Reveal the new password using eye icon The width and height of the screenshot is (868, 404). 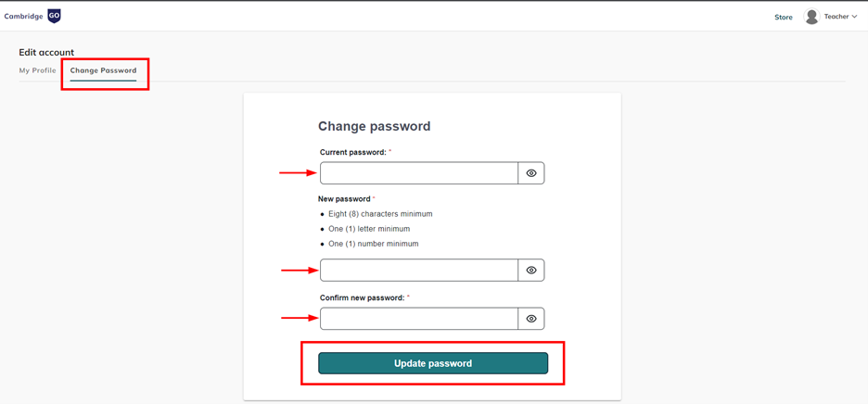click(x=531, y=271)
